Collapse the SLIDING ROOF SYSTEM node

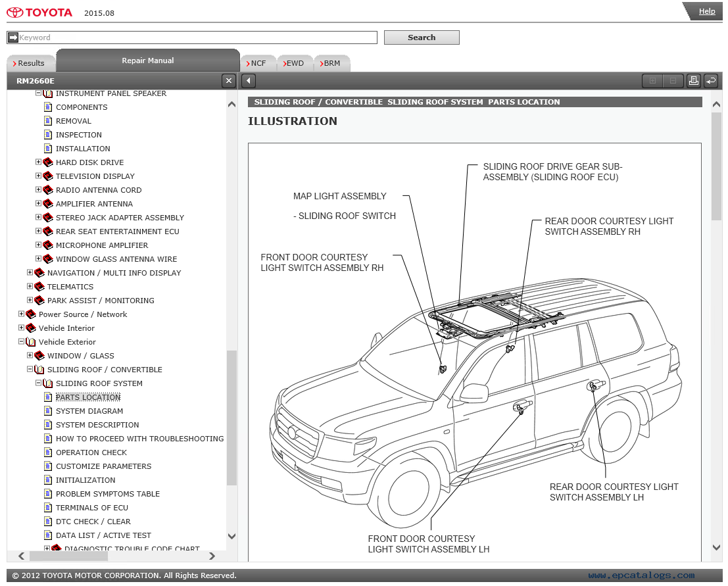click(x=39, y=383)
